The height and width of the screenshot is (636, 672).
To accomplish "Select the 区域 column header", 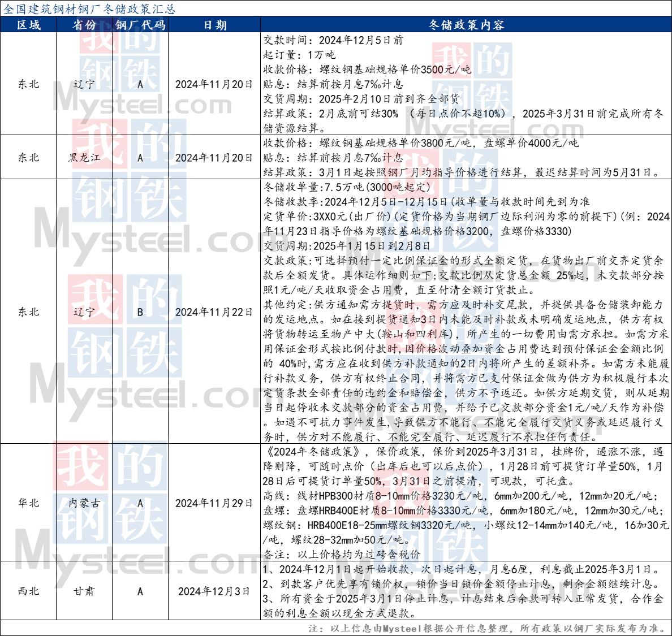I will (28, 24).
